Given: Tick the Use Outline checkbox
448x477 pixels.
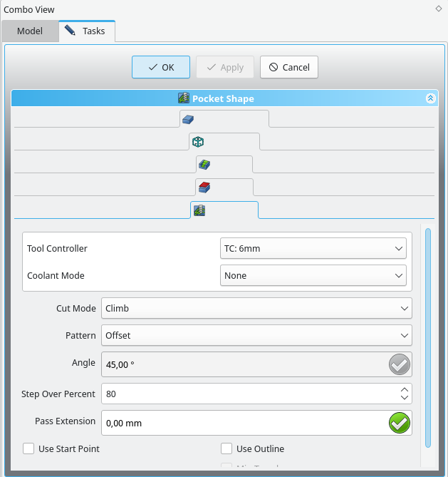Looking at the screenshot, I should (x=227, y=448).
